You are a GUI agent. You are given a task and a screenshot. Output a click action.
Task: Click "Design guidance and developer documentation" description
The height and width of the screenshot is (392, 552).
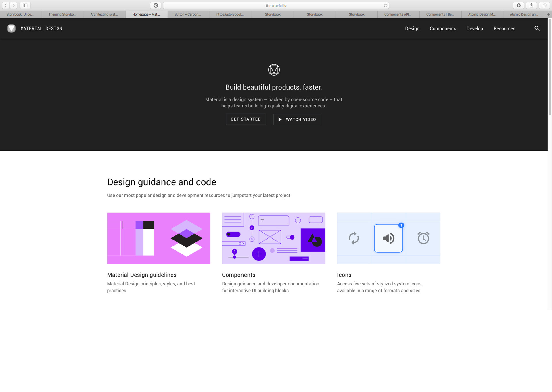point(271,287)
